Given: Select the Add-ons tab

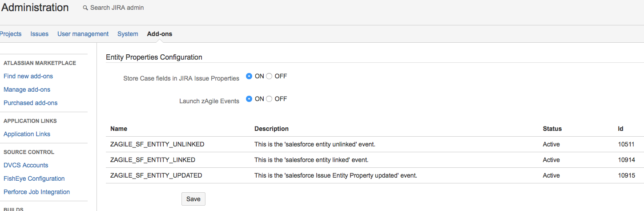Looking at the screenshot, I should click(x=160, y=34).
